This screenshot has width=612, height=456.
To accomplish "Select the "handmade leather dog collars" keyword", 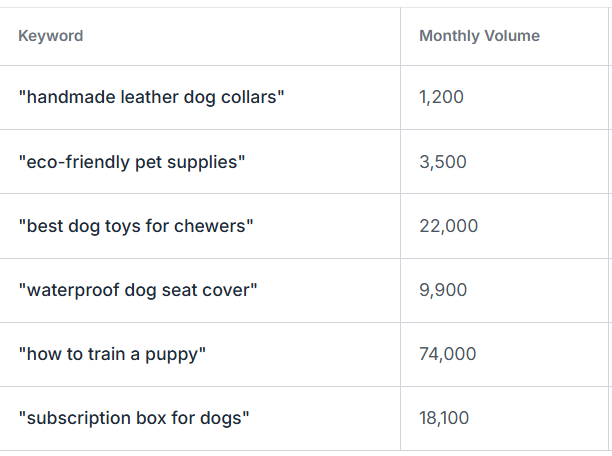I will tap(151, 98).
